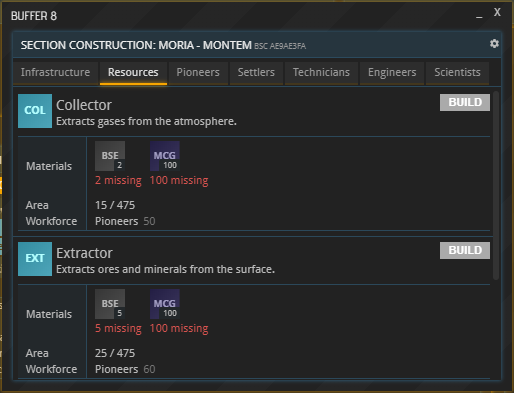Show the Scientists tab
514x393 pixels.
(x=457, y=72)
